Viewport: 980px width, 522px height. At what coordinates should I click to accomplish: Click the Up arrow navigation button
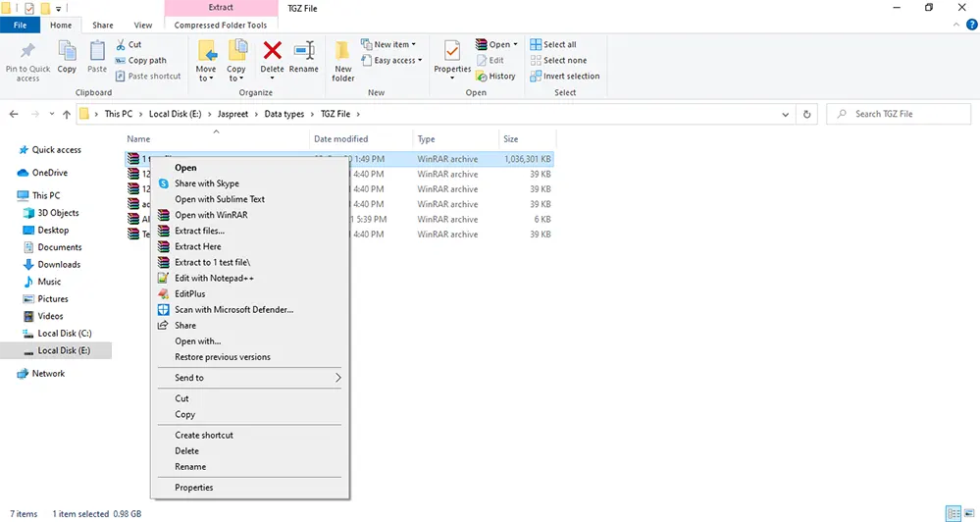tap(67, 114)
